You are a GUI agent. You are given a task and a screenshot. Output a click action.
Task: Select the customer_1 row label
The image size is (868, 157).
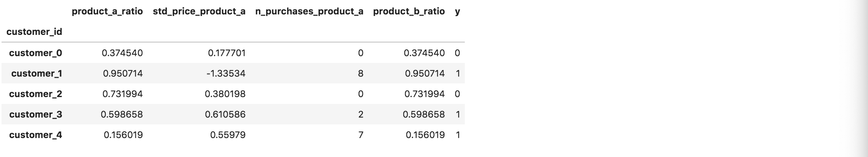(x=37, y=74)
